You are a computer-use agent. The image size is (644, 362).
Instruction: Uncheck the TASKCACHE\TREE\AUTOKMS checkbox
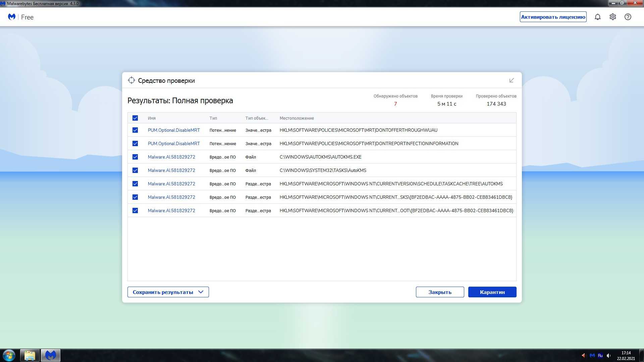pyautogui.click(x=135, y=184)
